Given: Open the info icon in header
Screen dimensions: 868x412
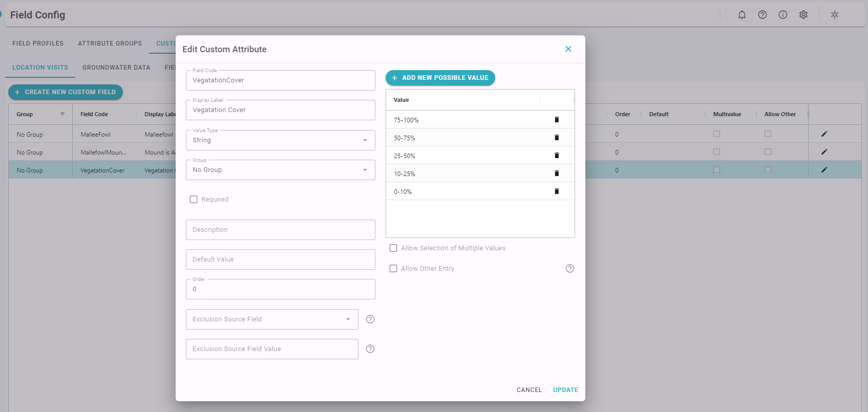Looking at the screenshot, I should [783, 15].
